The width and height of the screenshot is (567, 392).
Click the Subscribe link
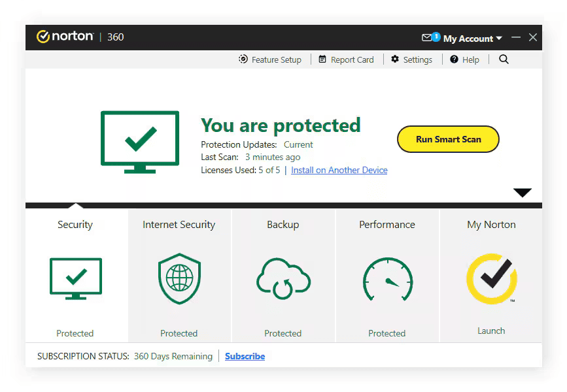[x=245, y=356]
